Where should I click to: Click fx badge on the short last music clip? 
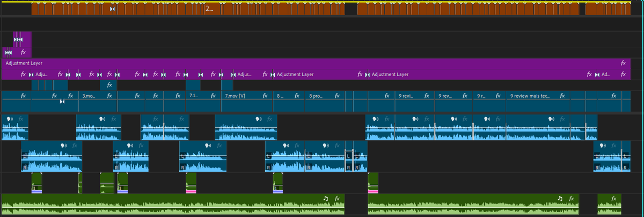pyautogui.click(x=614, y=199)
